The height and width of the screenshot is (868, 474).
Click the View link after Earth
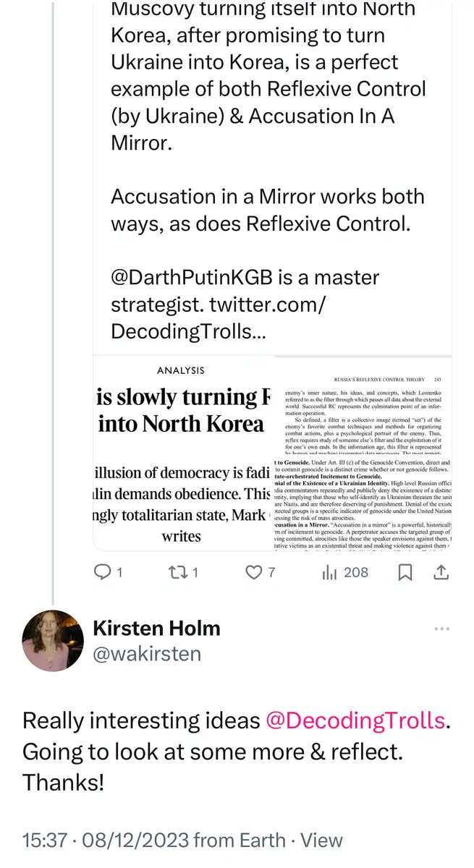click(x=321, y=840)
